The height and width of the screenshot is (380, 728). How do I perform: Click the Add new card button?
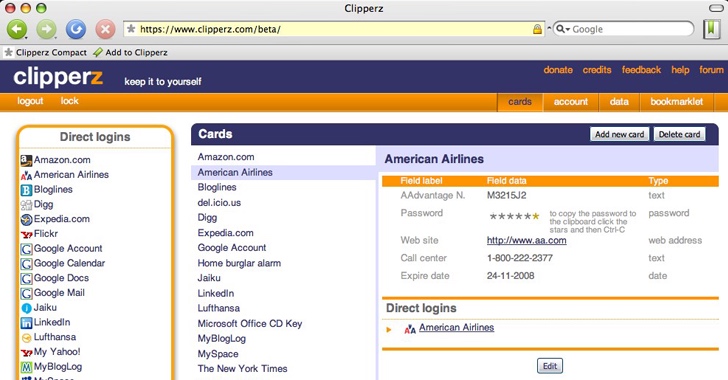point(619,134)
